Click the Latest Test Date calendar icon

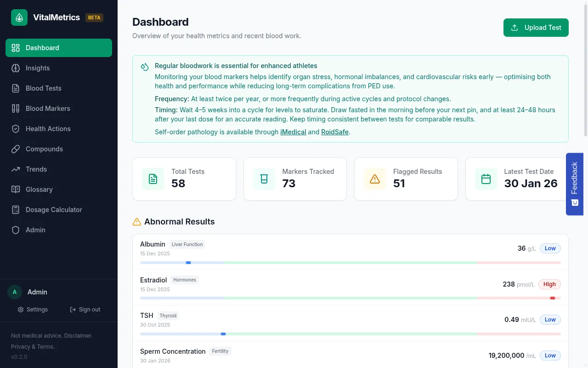point(486,179)
